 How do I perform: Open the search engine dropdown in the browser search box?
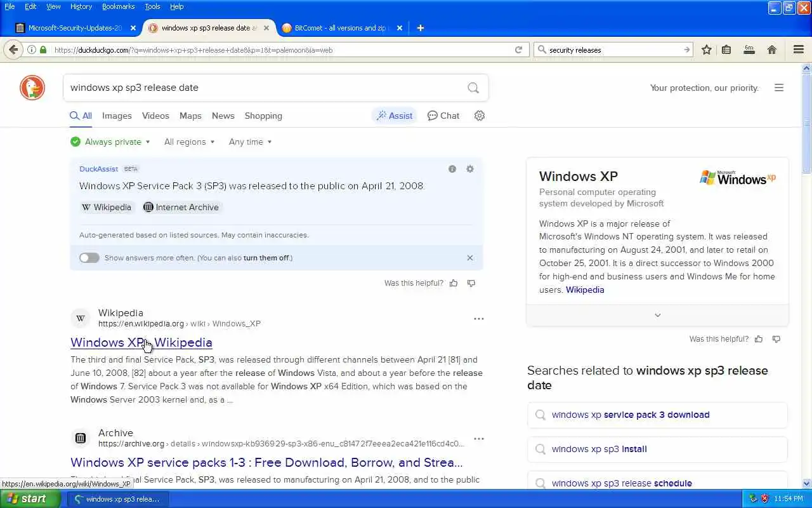point(541,50)
